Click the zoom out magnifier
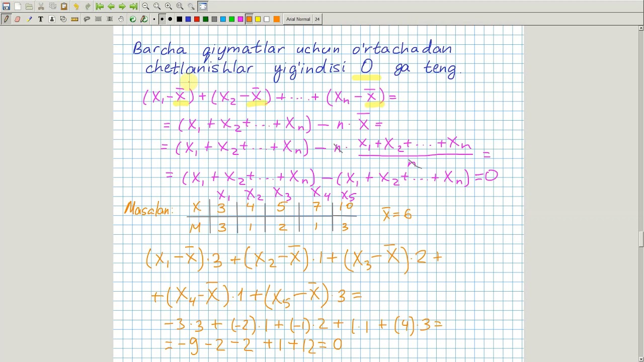This screenshot has width=644, height=362. click(145, 7)
